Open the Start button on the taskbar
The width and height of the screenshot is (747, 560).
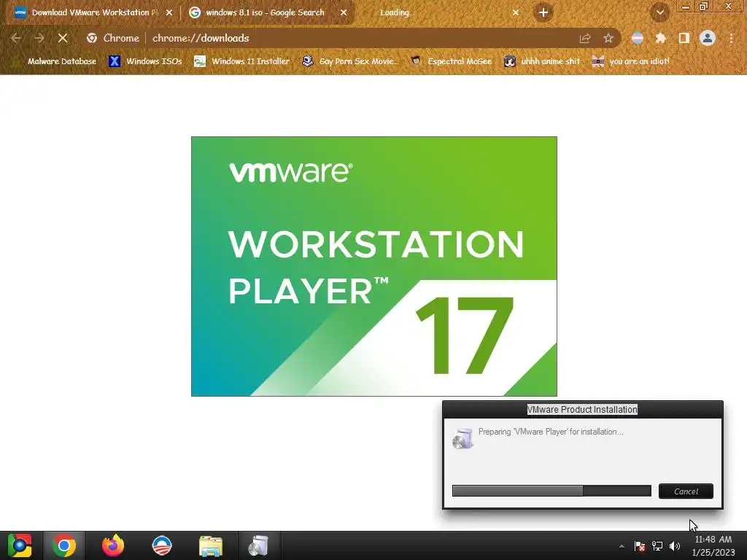click(x=20, y=545)
